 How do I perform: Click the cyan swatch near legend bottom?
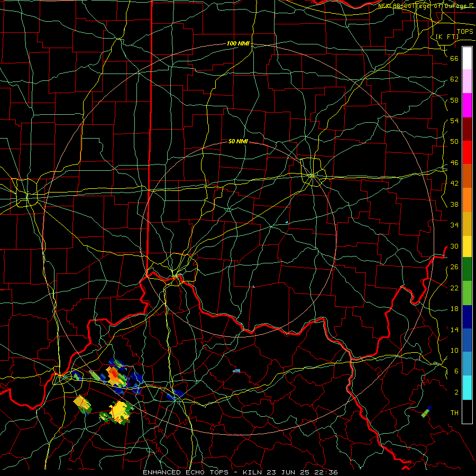coord(467,388)
